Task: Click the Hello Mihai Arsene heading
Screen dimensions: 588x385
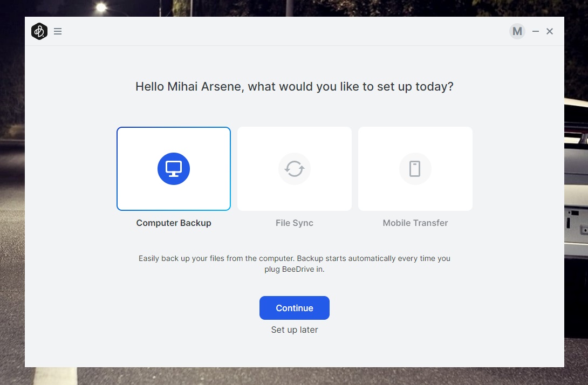Action: pos(295,86)
